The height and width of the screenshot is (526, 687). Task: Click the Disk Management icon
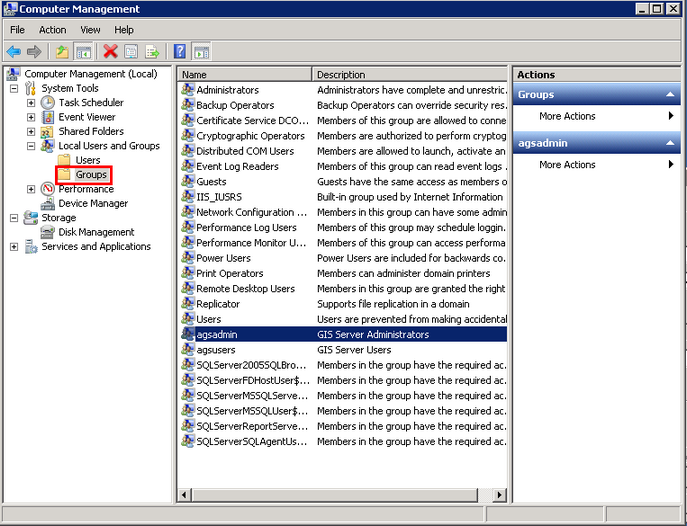[47, 232]
